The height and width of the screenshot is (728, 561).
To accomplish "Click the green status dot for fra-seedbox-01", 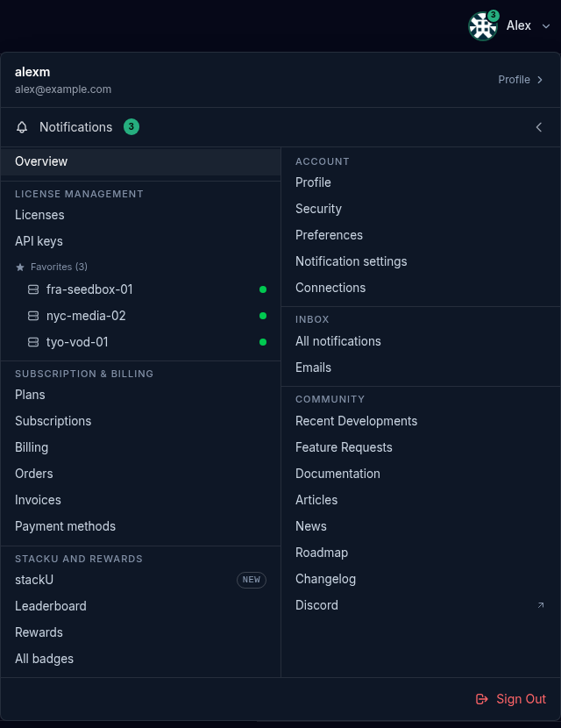I will point(263,289).
